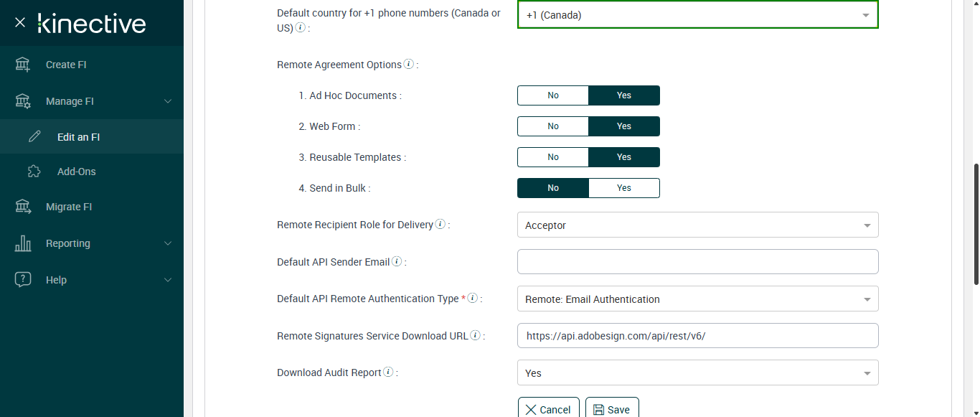The height and width of the screenshot is (417, 980).
Task: Set Ad Hoc Documents to No
Action: click(553, 95)
